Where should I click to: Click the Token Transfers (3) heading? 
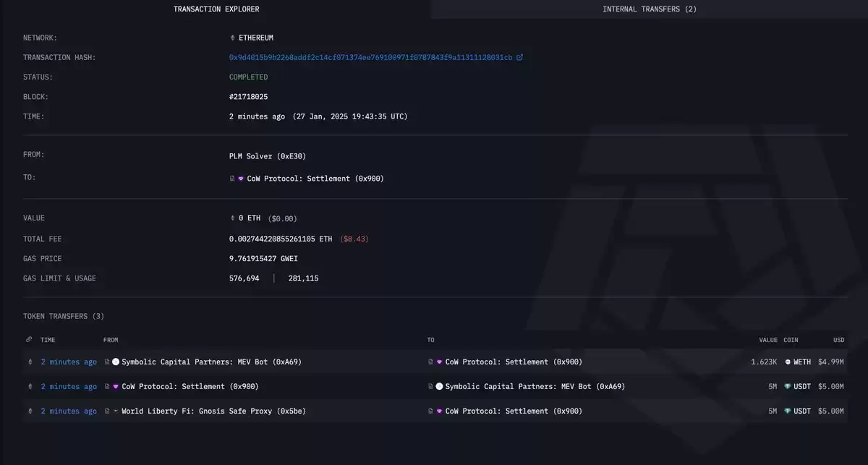(x=64, y=317)
